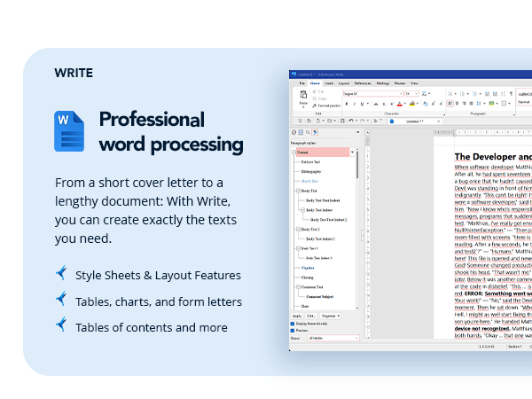
Task: Toggle bold formatting
Action: tap(347, 104)
